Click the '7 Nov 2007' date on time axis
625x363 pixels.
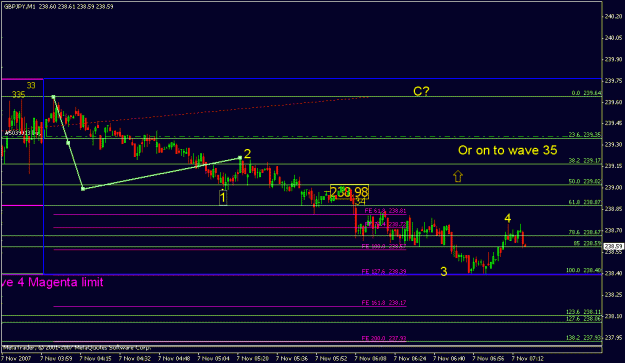(x=16, y=358)
